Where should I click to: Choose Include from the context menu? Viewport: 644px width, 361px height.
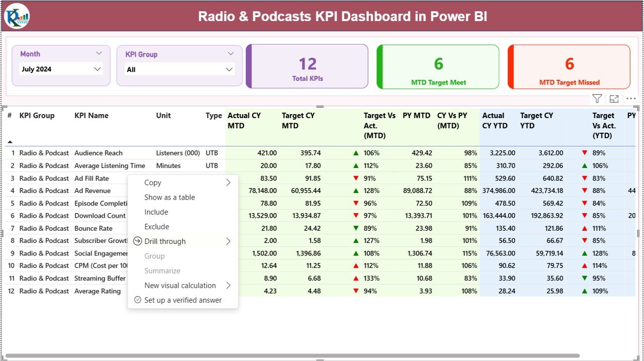click(156, 212)
